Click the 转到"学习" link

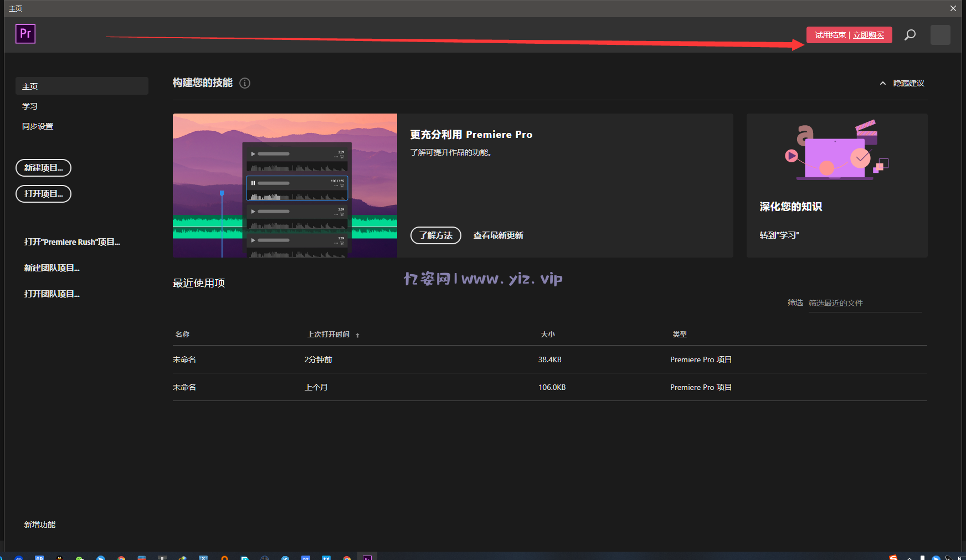[x=779, y=235]
